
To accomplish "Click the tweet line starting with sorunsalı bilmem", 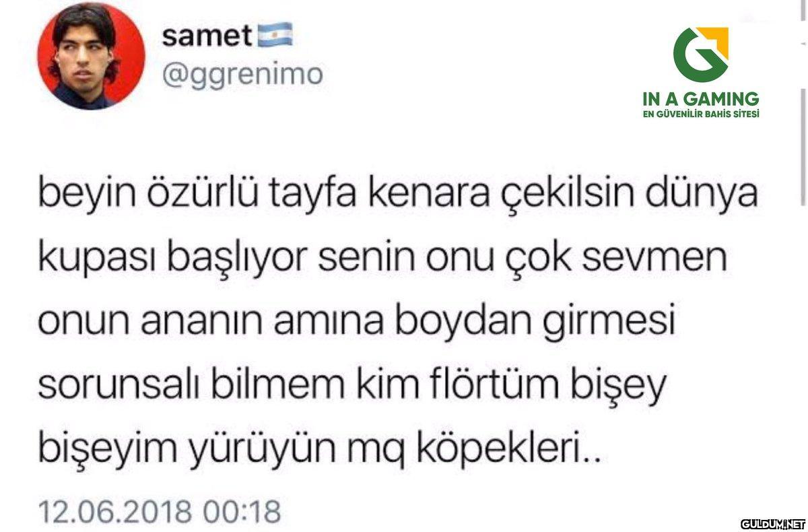I will (352, 386).
